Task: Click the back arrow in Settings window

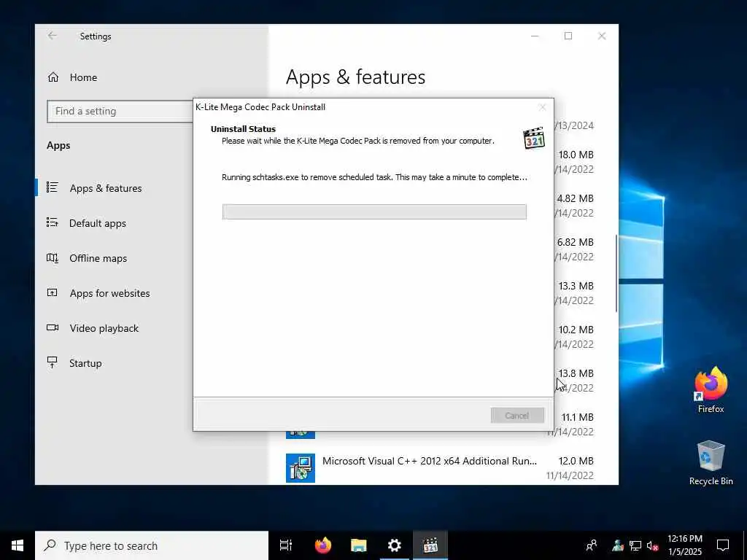Action: [x=53, y=36]
